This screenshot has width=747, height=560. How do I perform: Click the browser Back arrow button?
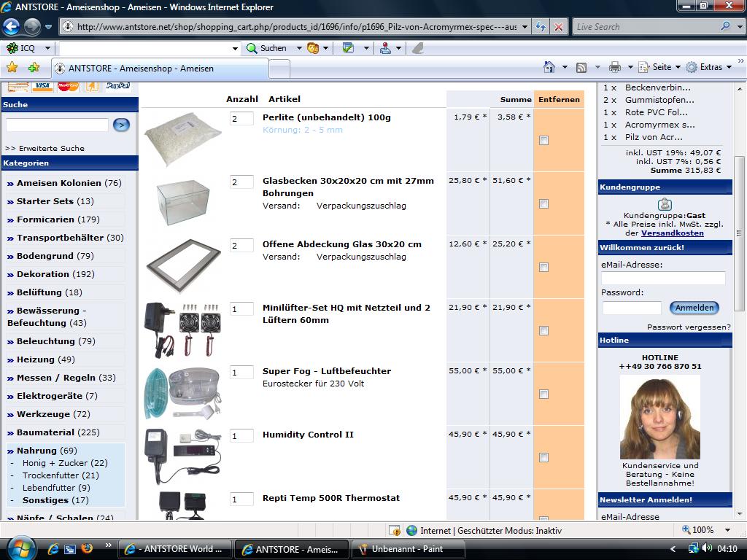[x=11, y=27]
